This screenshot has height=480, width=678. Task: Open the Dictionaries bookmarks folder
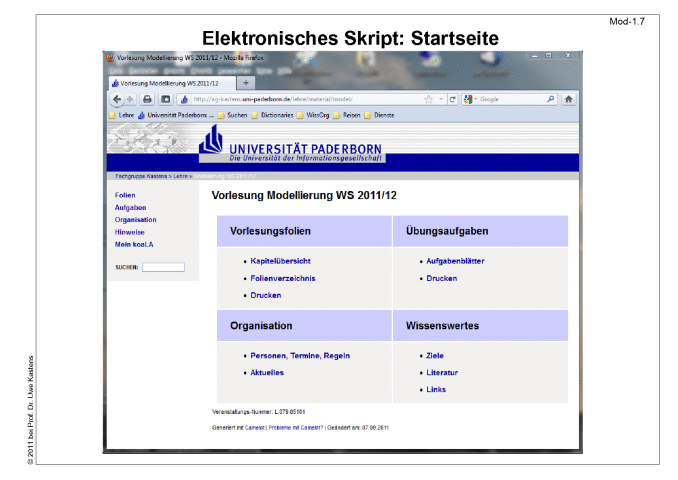(x=272, y=115)
